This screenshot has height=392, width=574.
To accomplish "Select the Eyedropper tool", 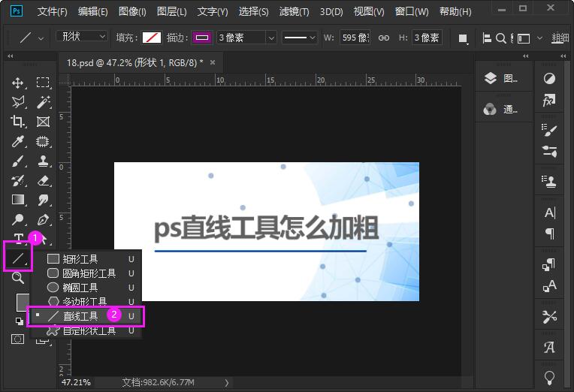I will (x=17, y=141).
